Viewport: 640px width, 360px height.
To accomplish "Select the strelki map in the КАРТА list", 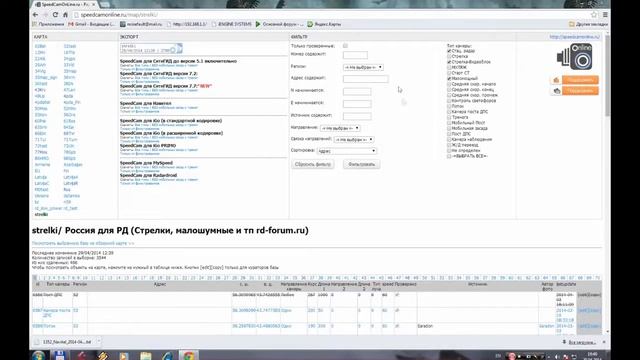I will click(x=41, y=214).
